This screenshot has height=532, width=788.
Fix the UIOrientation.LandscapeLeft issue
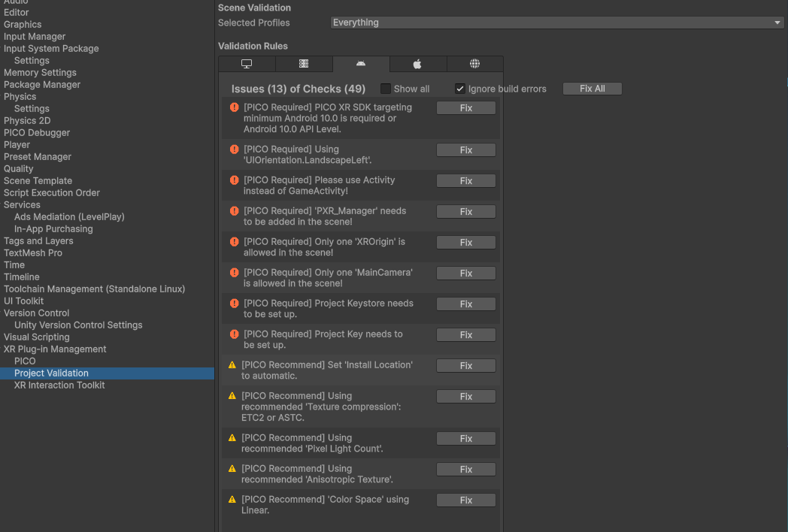466,150
